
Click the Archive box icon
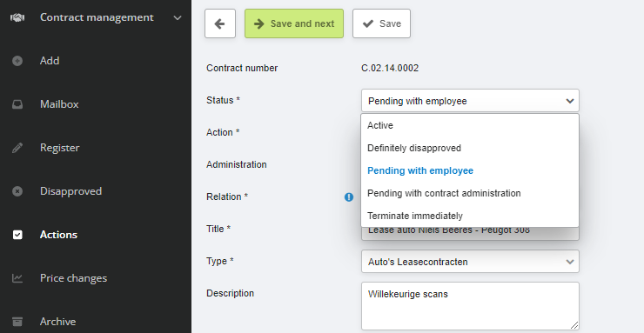point(17,322)
